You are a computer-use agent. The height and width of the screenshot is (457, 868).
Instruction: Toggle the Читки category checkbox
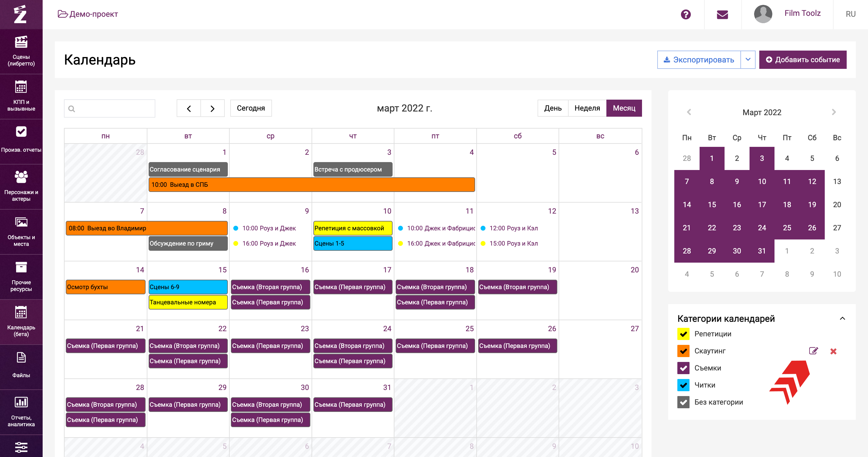pos(683,385)
